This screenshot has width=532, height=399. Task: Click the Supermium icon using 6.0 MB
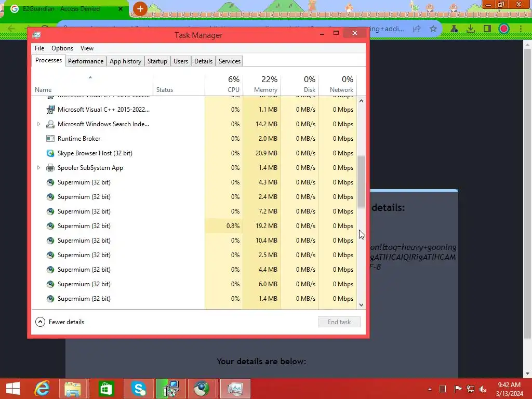click(50, 284)
